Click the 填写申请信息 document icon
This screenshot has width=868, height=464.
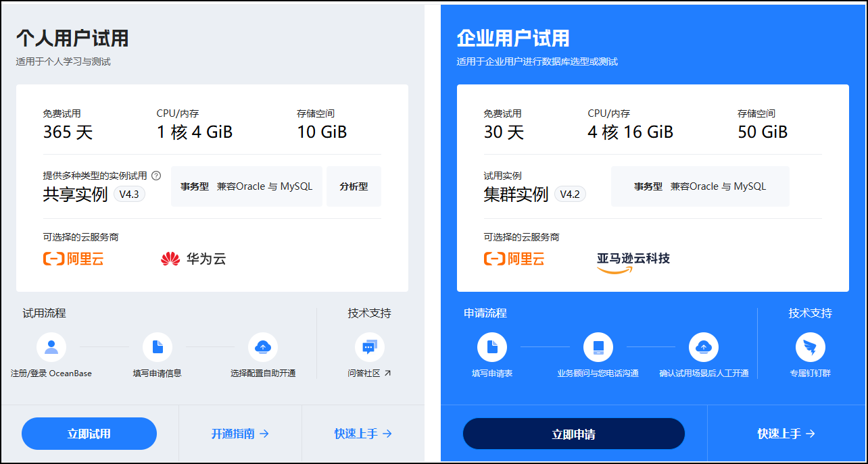tap(158, 347)
